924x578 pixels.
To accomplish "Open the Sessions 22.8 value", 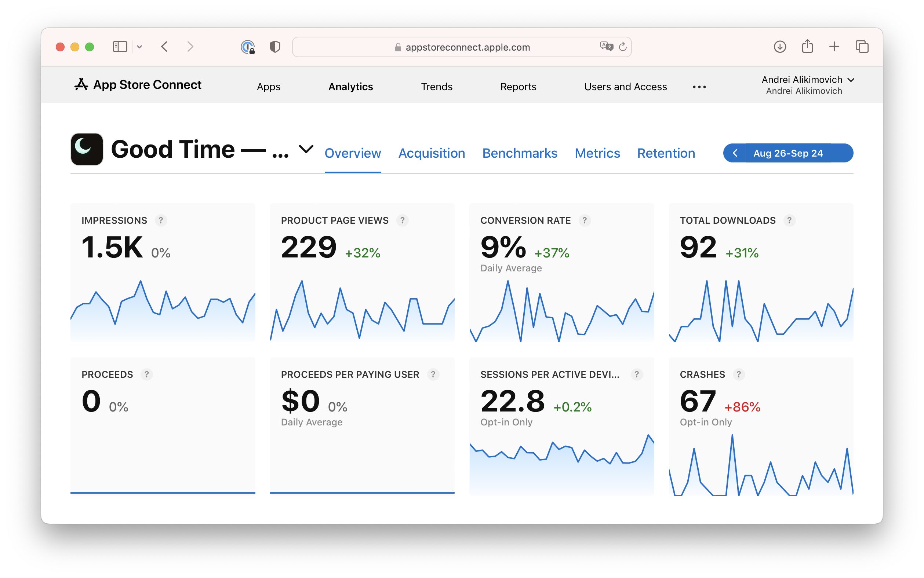I will [513, 401].
